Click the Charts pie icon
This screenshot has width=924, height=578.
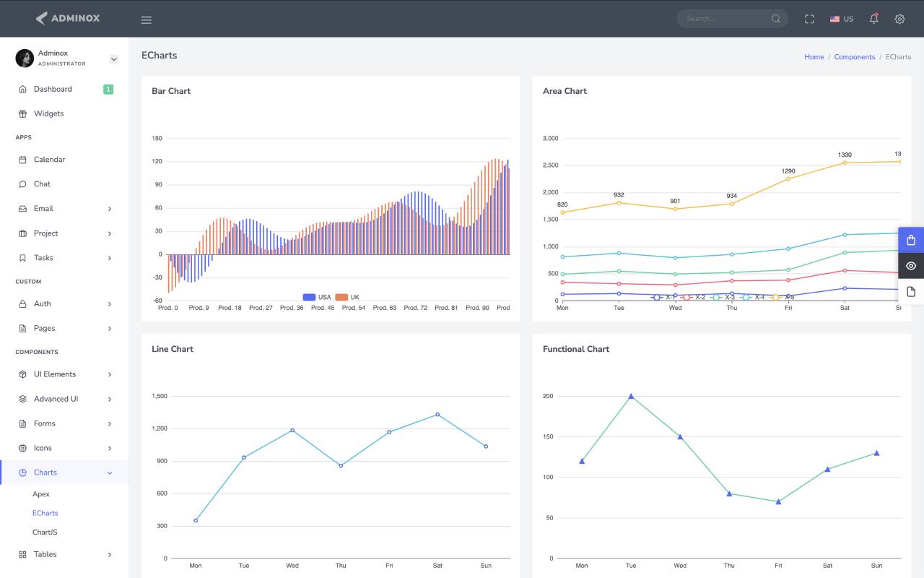click(22, 473)
